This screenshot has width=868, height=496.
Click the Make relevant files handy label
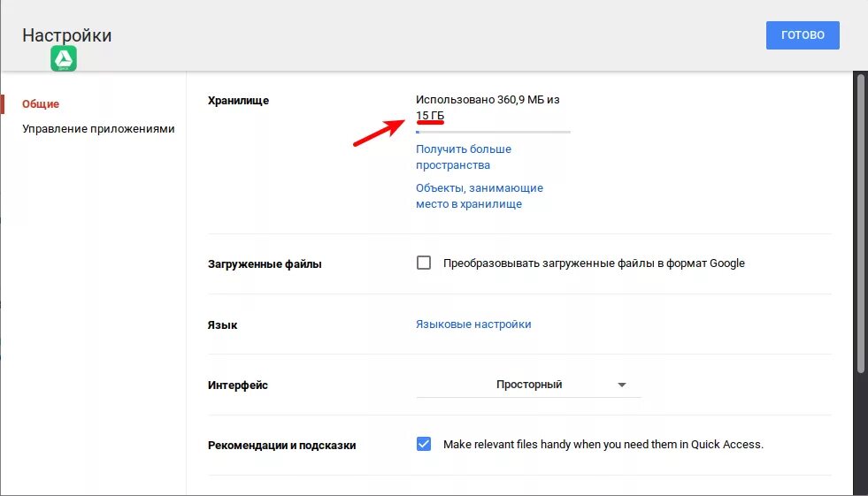(603, 445)
